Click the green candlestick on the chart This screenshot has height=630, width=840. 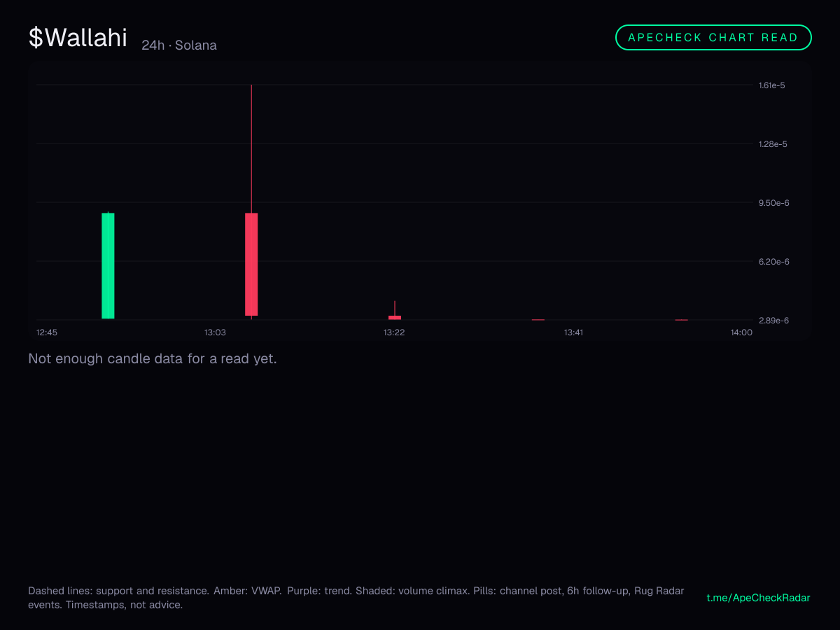108,265
